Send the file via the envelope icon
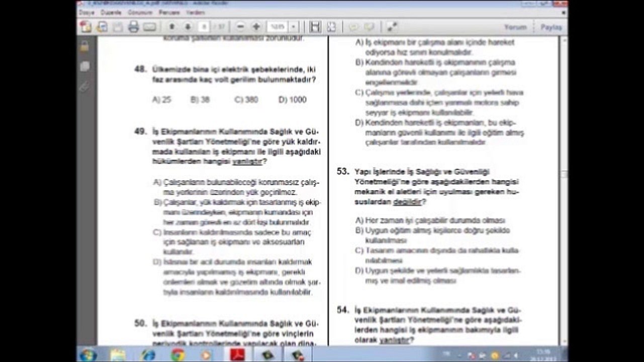644x362 pixels. pyautogui.click(x=149, y=27)
